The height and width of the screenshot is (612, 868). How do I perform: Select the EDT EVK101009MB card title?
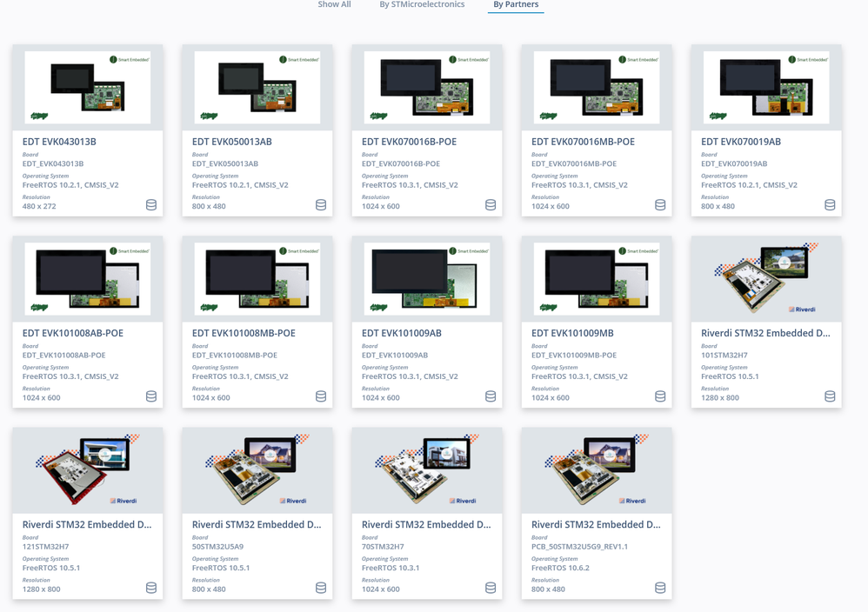click(x=572, y=333)
